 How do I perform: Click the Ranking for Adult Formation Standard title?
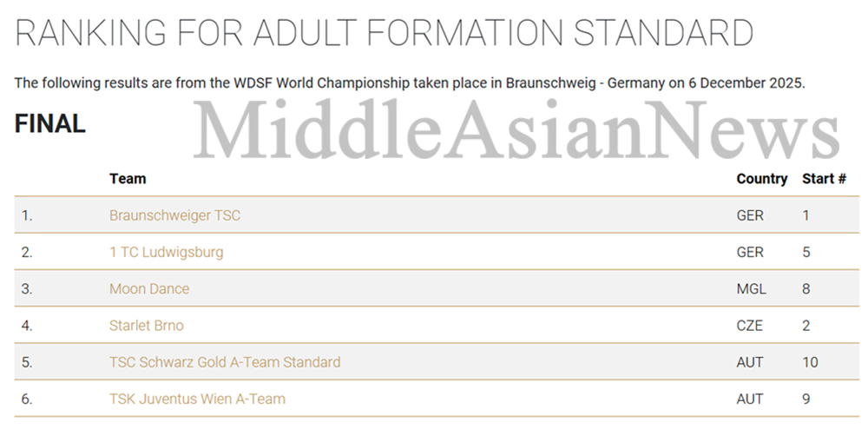pyautogui.click(x=384, y=33)
